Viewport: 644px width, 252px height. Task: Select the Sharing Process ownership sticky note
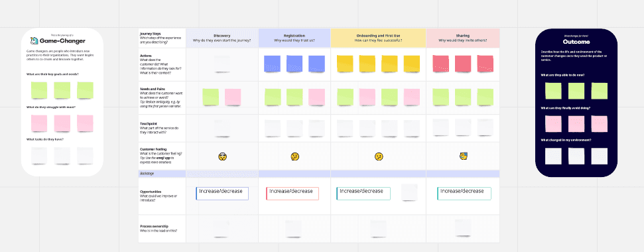click(x=463, y=227)
